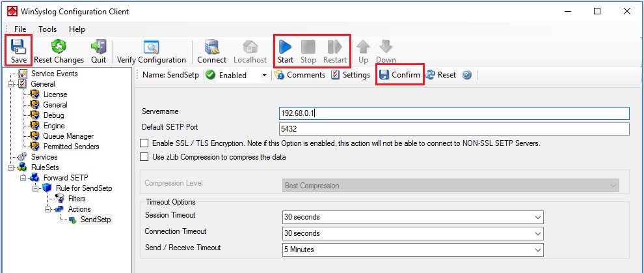Image resolution: width=644 pixels, height=273 pixels.
Task: Click the blue help question icon
Action: pos(466,75)
